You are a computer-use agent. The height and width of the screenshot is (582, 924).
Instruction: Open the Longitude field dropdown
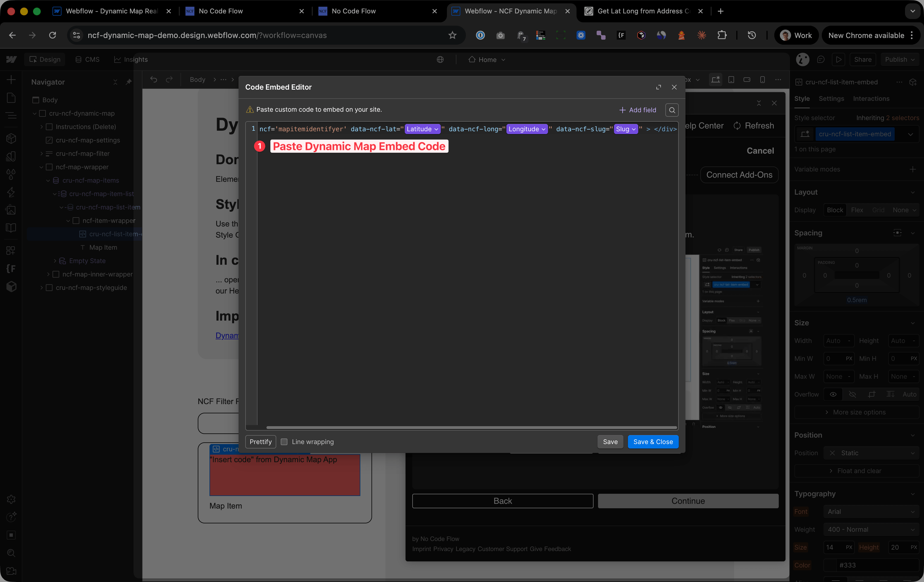coord(527,129)
